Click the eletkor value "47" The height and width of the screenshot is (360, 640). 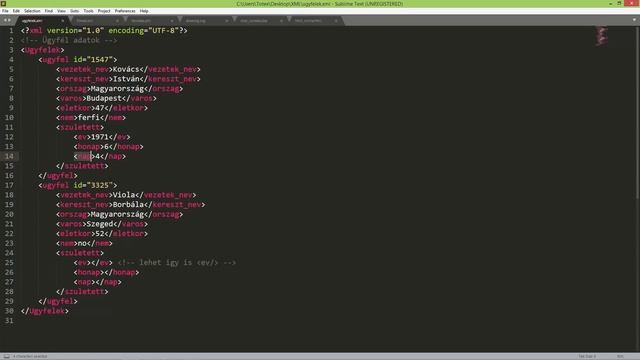pos(100,108)
